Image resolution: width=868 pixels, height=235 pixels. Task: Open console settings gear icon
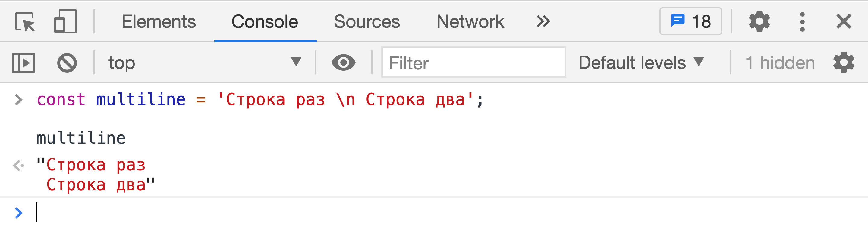[x=844, y=63]
